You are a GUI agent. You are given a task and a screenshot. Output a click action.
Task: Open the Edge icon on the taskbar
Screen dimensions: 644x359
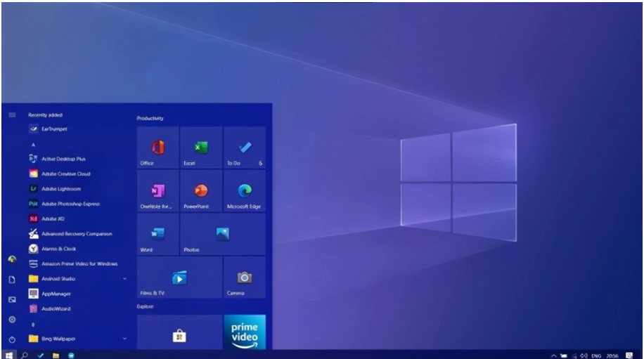pyautogui.click(x=71, y=355)
